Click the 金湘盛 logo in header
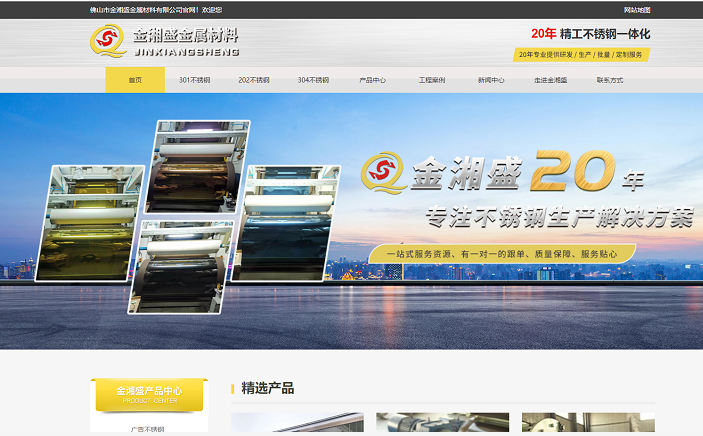This screenshot has width=703, height=436. tap(165, 42)
